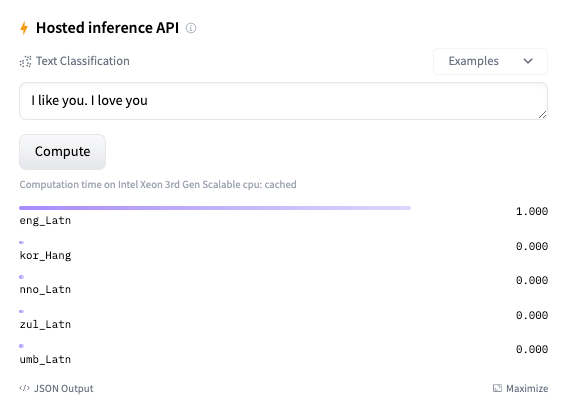Viewport: 575px width, 415px height.
Task: Click the Text Classification task icon
Action: tap(25, 61)
